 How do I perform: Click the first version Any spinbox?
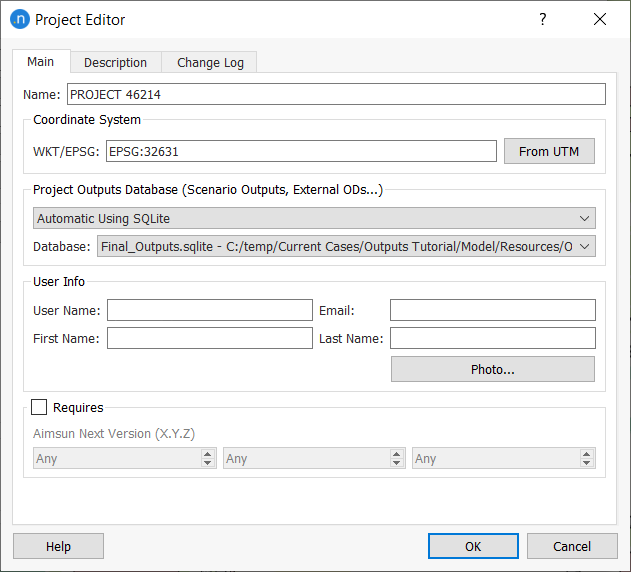click(125, 458)
